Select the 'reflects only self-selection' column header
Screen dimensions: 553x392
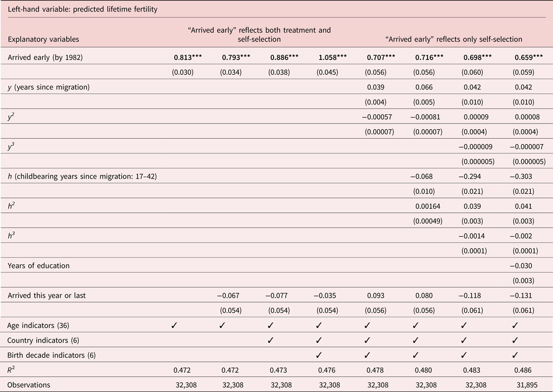pyautogui.click(x=454, y=39)
